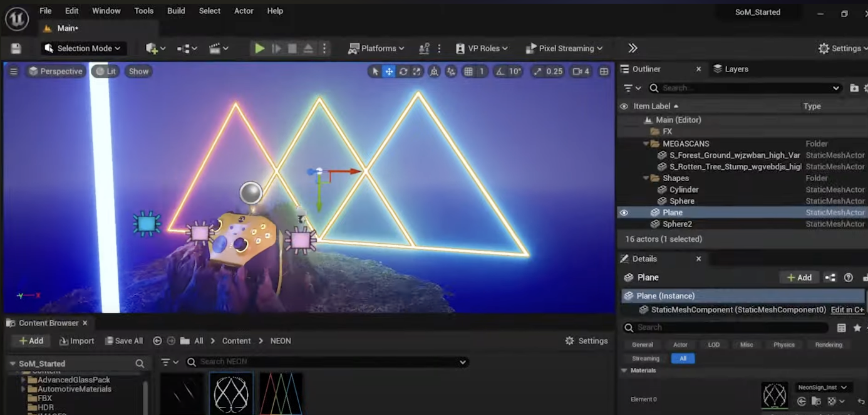Select the Rotate tool in the viewport
The width and height of the screenshot is (868, 415).
click(x=403, y=71)
